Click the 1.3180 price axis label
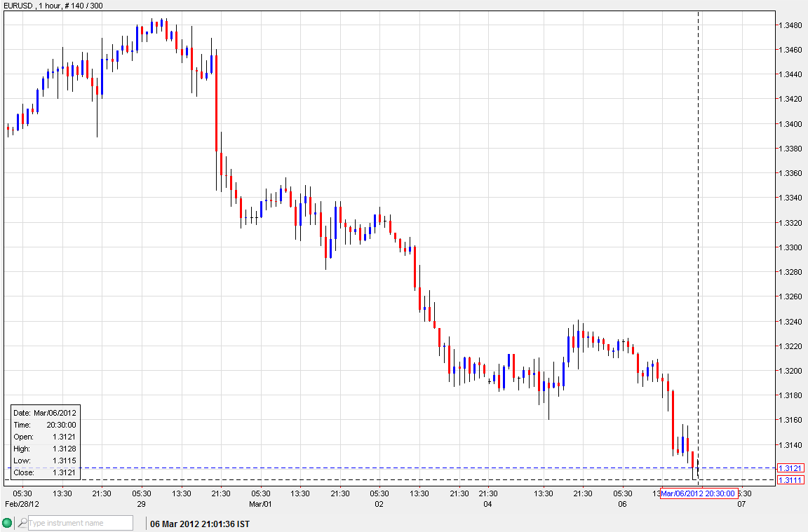Screen dimensions: 808x532 click(790, 395)
